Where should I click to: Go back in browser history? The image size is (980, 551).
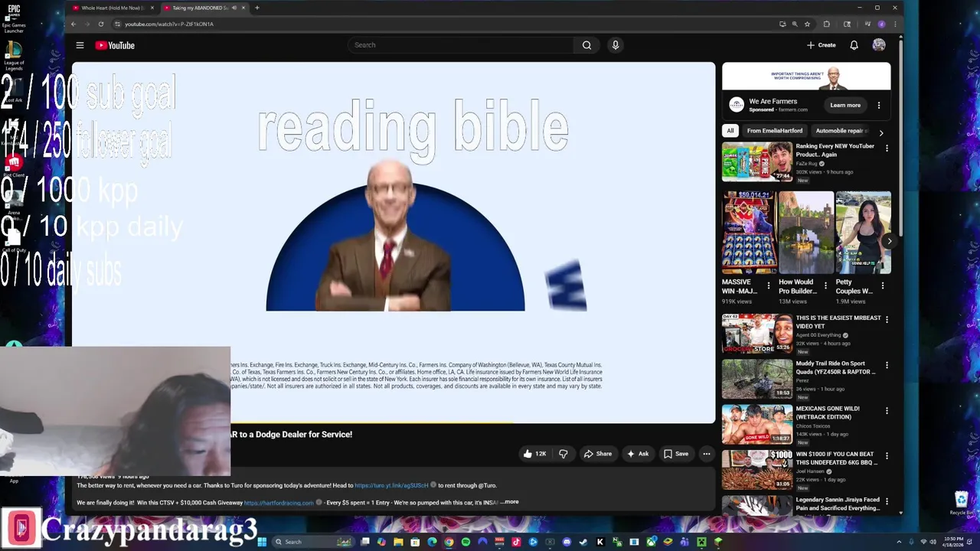point(73,24)
